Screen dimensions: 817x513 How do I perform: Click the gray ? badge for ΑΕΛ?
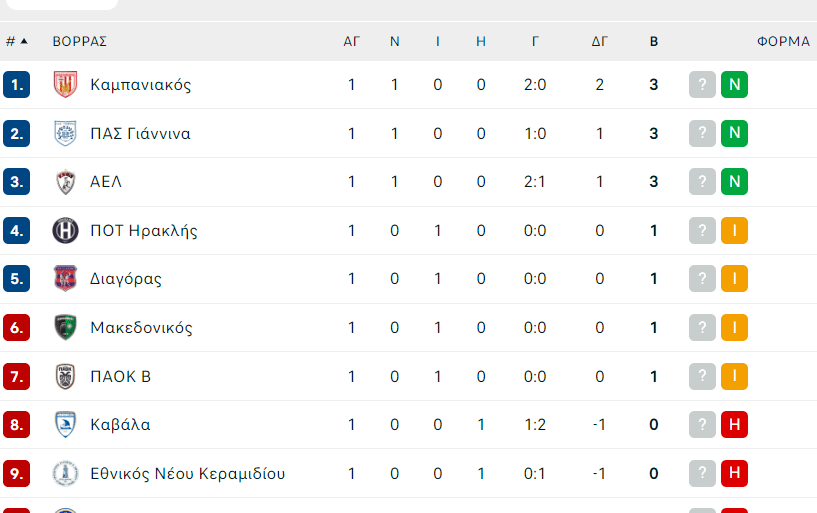(x=702, y=182)
